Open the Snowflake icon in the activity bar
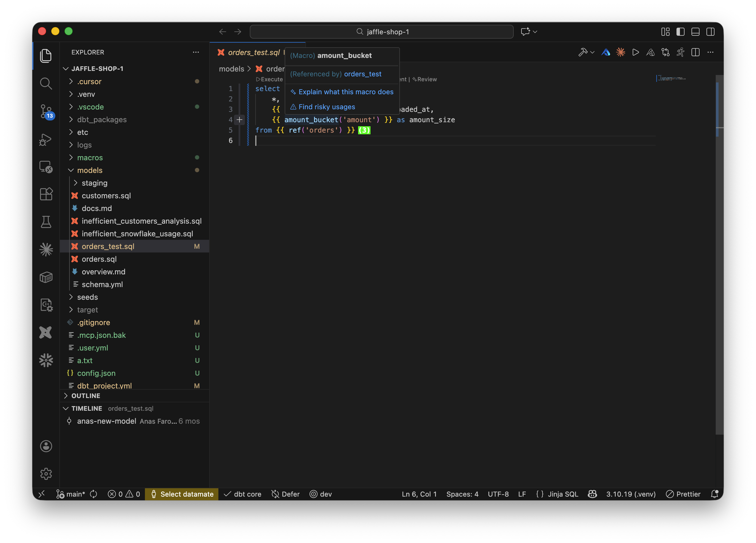 [46, 360]
